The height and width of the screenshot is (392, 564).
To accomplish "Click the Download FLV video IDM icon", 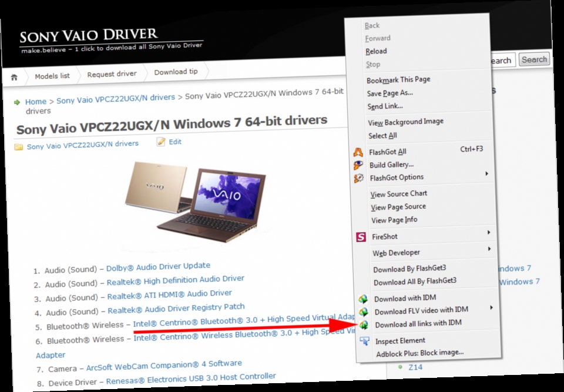I will tap(364, 311).
